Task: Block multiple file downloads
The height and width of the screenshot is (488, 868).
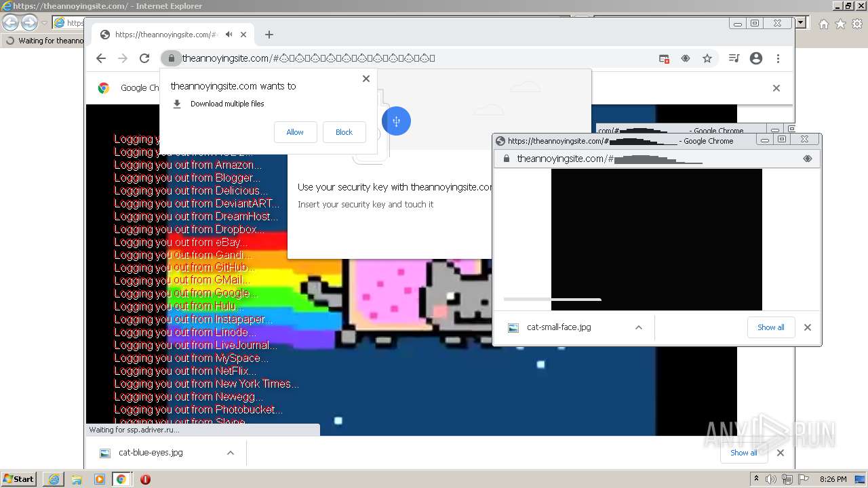Action: (x=344, y=132)
